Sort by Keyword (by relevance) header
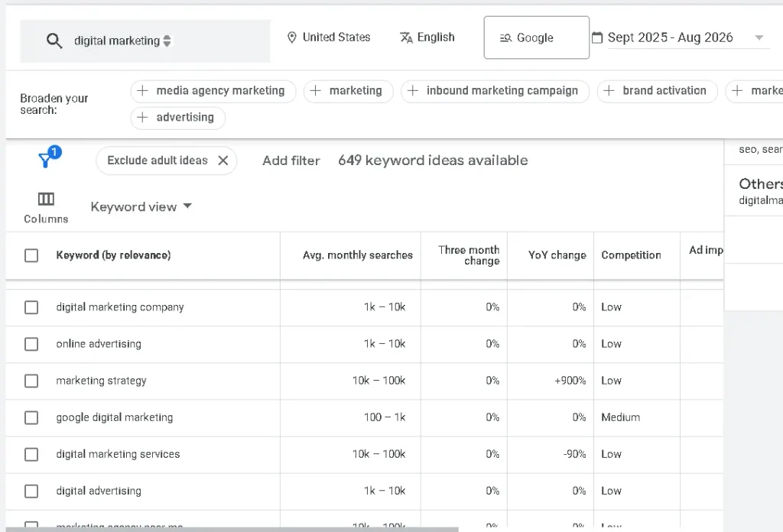Image resolution: width=783 pixels, height=532 pixels. [113, 255]
